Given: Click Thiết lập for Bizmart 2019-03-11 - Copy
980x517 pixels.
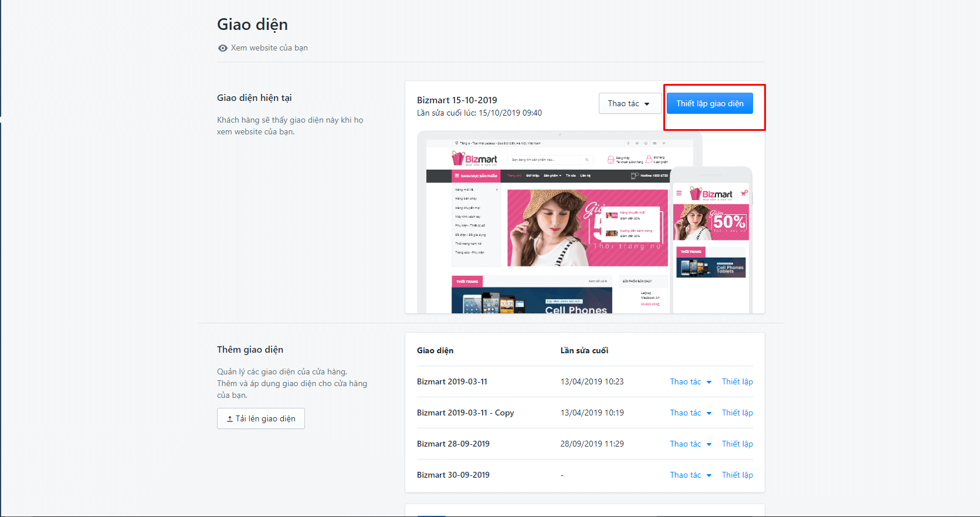Looking at the screenshot, I should pyautogui.click(x=737, y=413).
